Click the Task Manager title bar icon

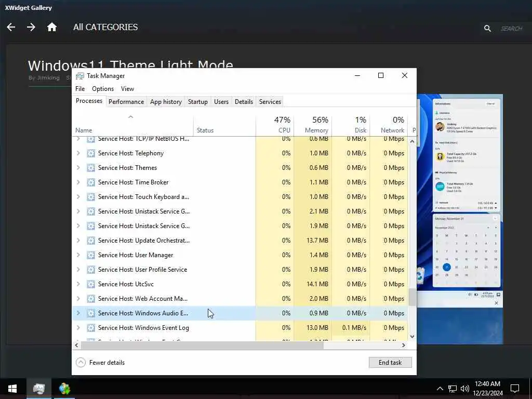[79, 76]
